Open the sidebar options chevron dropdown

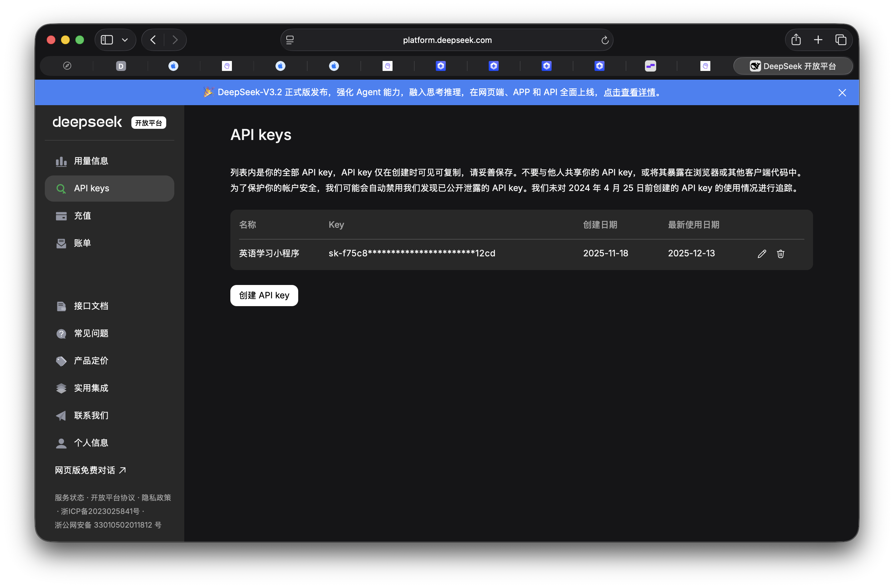125,40
